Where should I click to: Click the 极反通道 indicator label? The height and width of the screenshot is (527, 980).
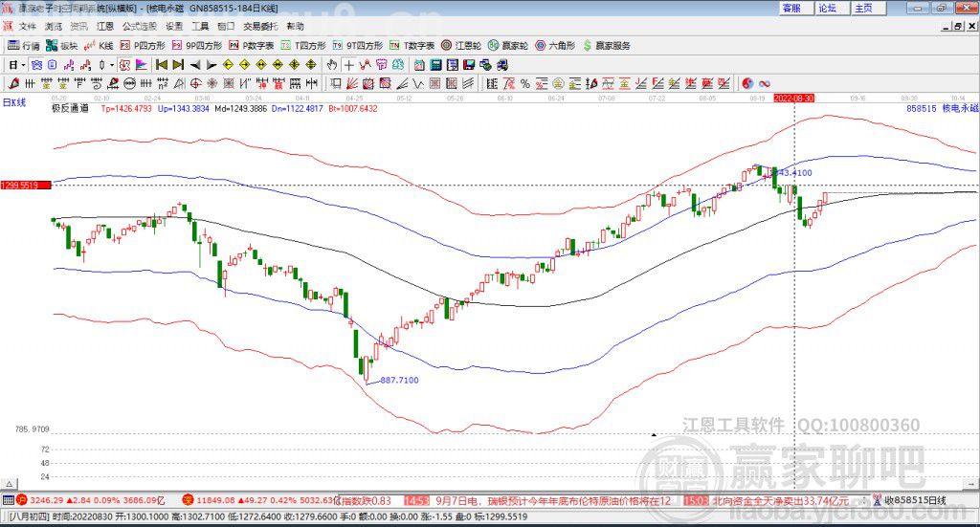tap(70, 109)
